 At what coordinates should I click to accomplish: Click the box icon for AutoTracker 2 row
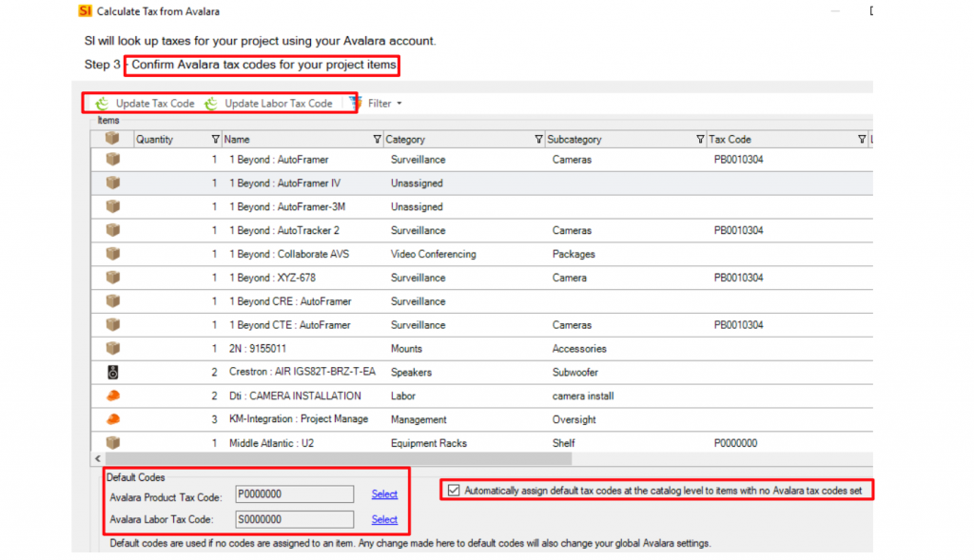click(x=112, y=230)
